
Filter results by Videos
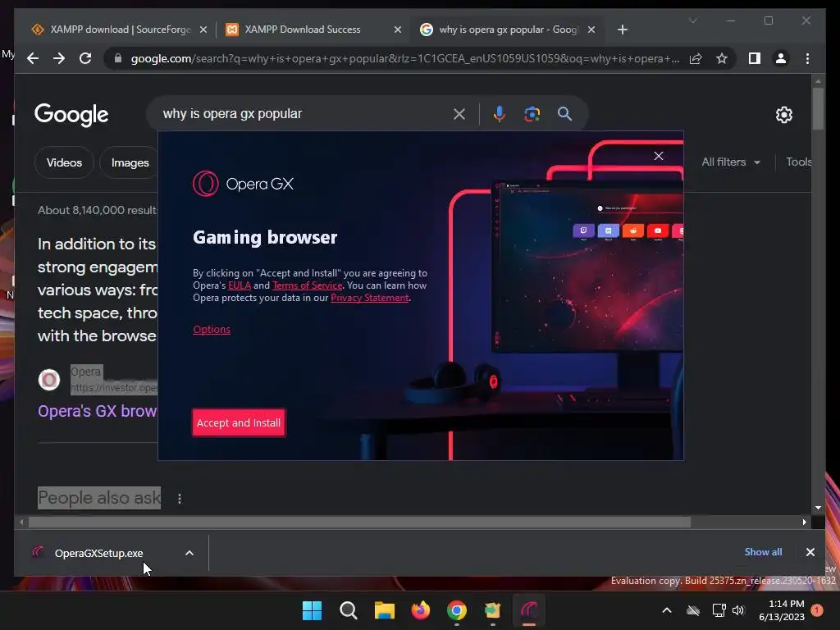click(64, 162)
